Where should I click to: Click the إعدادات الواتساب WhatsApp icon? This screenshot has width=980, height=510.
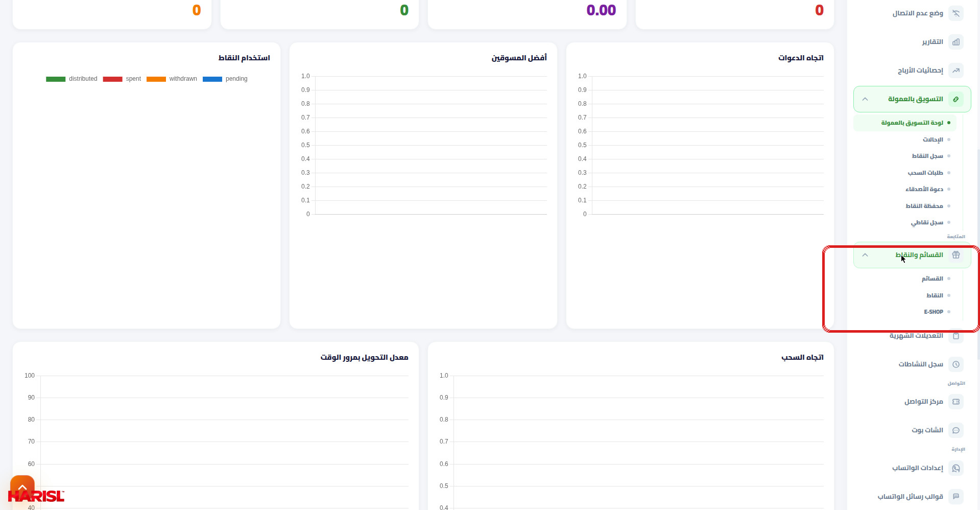pyautogui.click(x=956, y=468)
